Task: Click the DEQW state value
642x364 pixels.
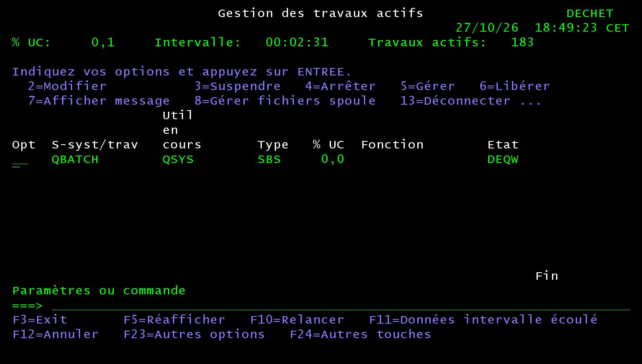Action: [503, 160]
